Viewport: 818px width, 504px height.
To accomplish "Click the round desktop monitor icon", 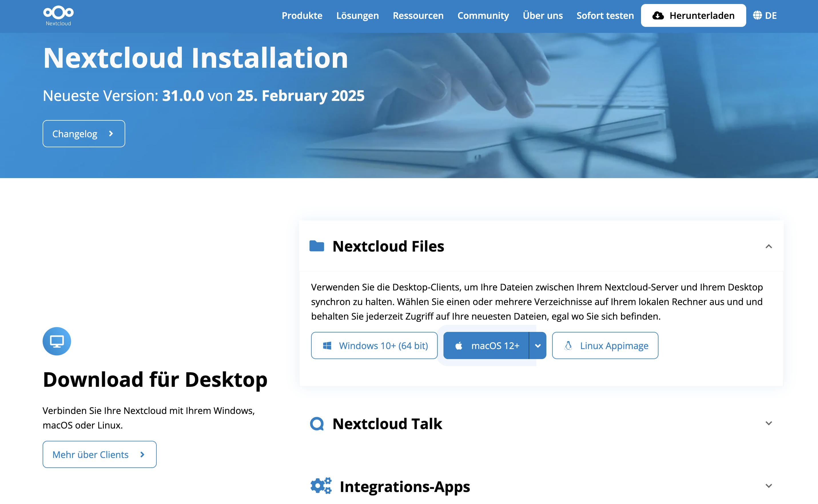I will (57, 341).
